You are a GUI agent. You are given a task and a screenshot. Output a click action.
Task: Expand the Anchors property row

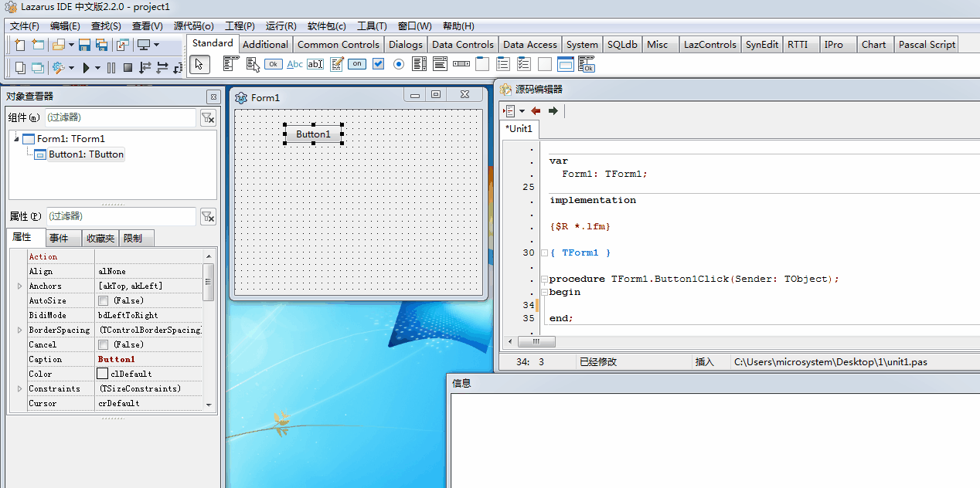19,286
